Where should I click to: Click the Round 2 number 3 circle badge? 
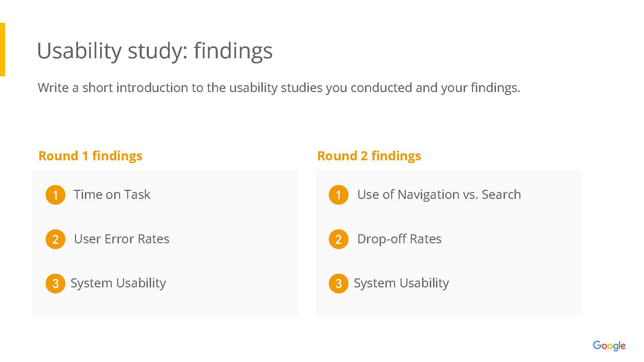pos(338,283)
